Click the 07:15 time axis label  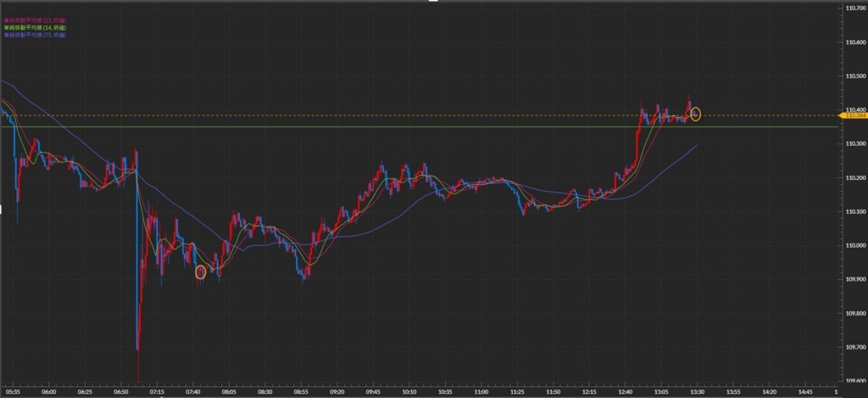click(157, 391)
